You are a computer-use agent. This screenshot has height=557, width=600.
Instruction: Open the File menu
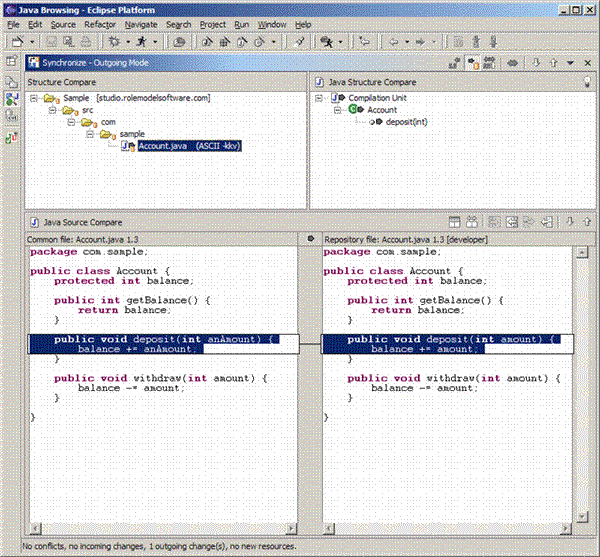(x=13, y=24)
